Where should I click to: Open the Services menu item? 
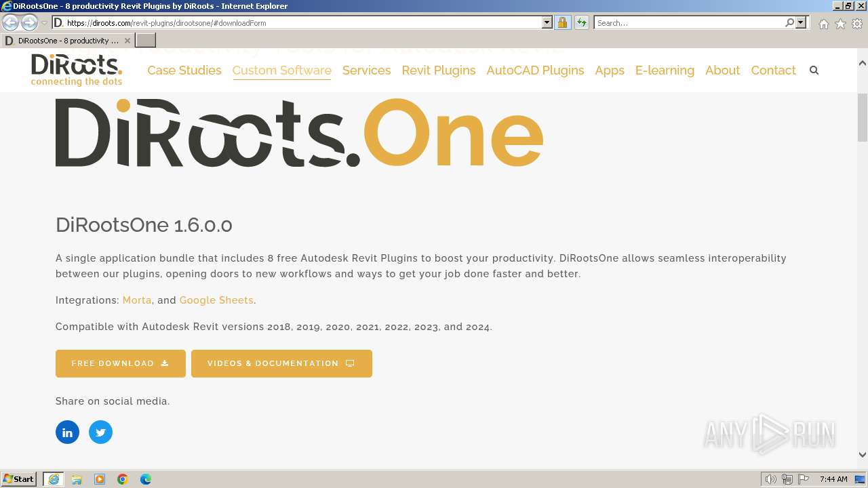366,70
